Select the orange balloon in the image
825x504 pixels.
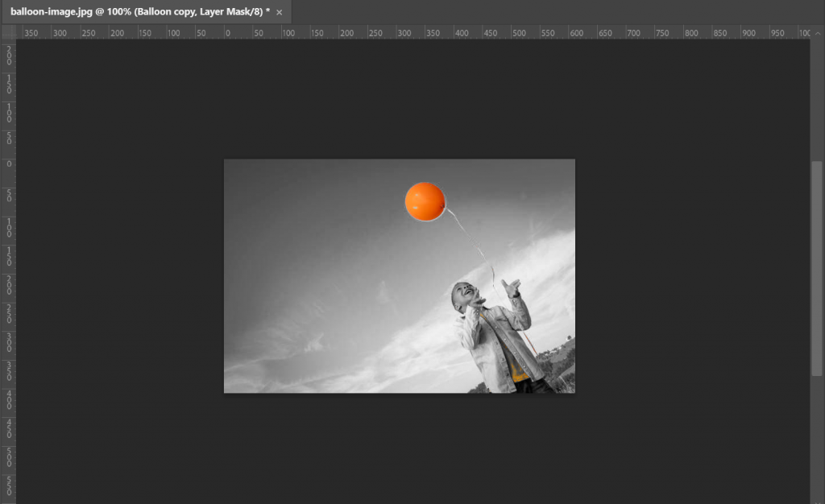point(425,200)
